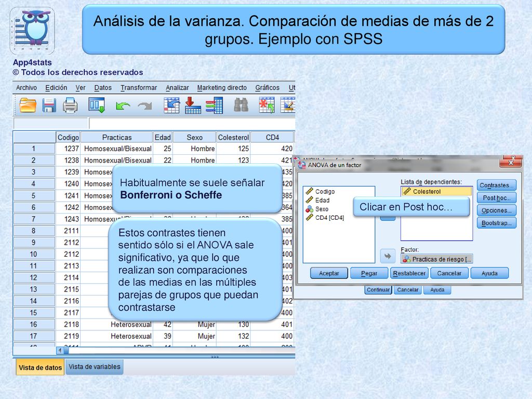Open the Edición menu
Image resolution: width=532 pixels, height=399 pixels.
(x=56, y=87)
